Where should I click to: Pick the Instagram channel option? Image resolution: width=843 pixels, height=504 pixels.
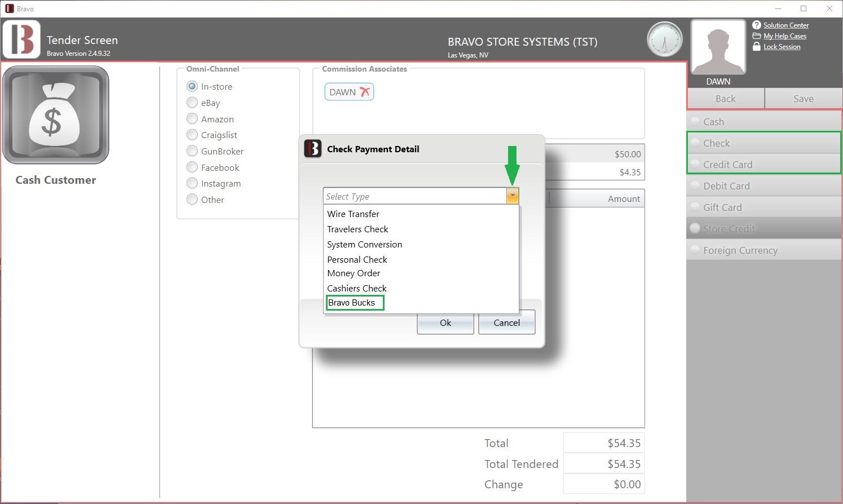point(192,183)
